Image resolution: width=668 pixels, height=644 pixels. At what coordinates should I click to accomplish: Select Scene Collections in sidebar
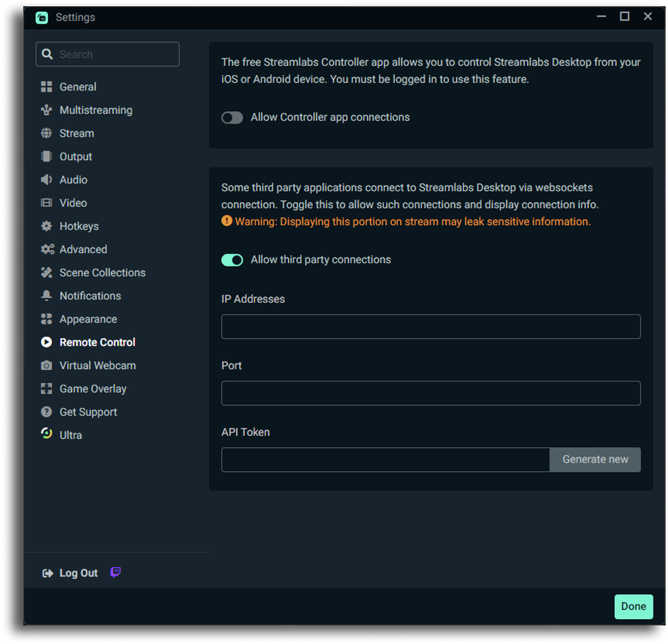102,273
